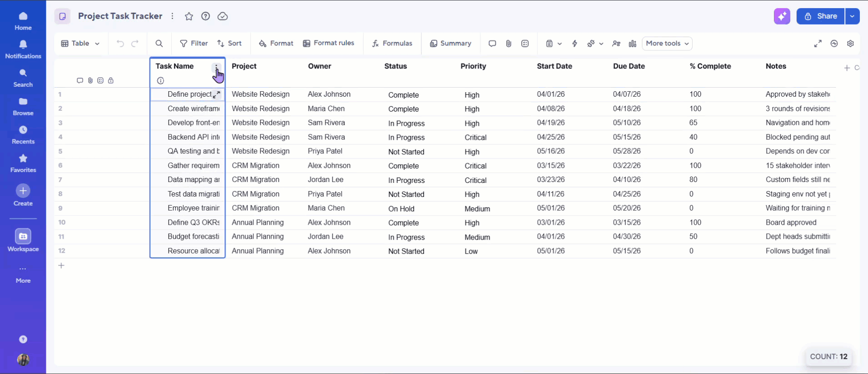The image size is (868, 374).
Task: Open More tools dropdown
Action: click(667, 44)
